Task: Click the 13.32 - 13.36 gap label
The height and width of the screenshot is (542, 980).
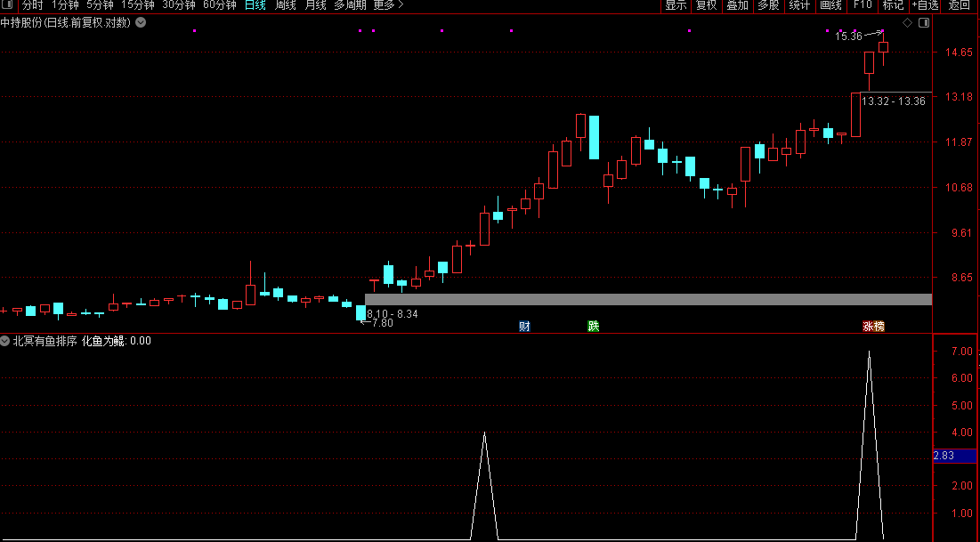Action: (893, 101)
